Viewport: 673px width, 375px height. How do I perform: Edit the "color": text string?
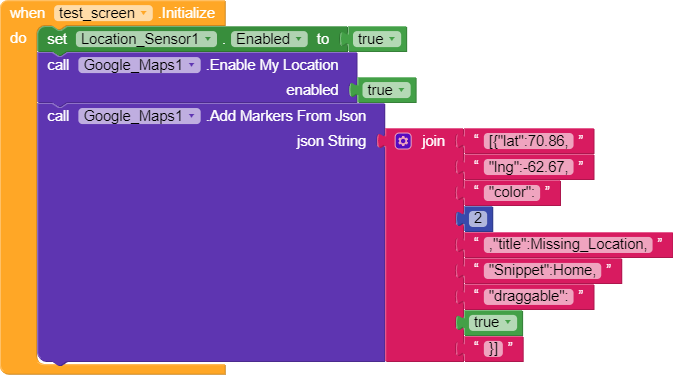coord(512,193)
